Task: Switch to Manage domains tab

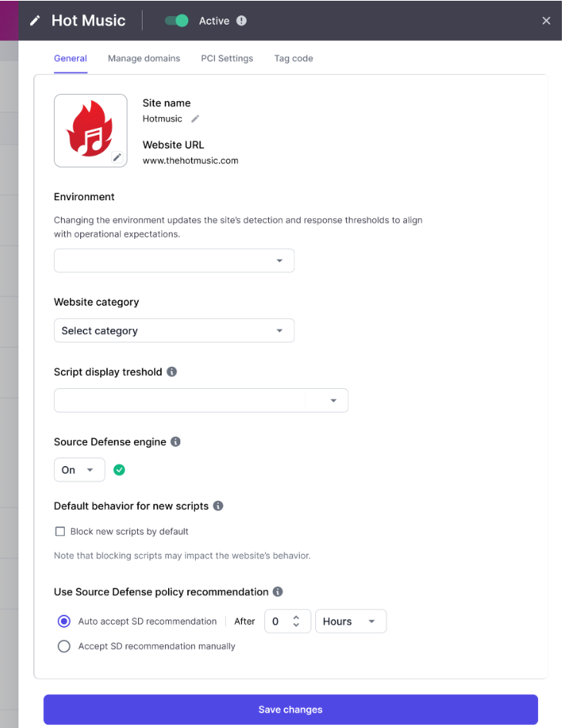Action: point(144,59)
